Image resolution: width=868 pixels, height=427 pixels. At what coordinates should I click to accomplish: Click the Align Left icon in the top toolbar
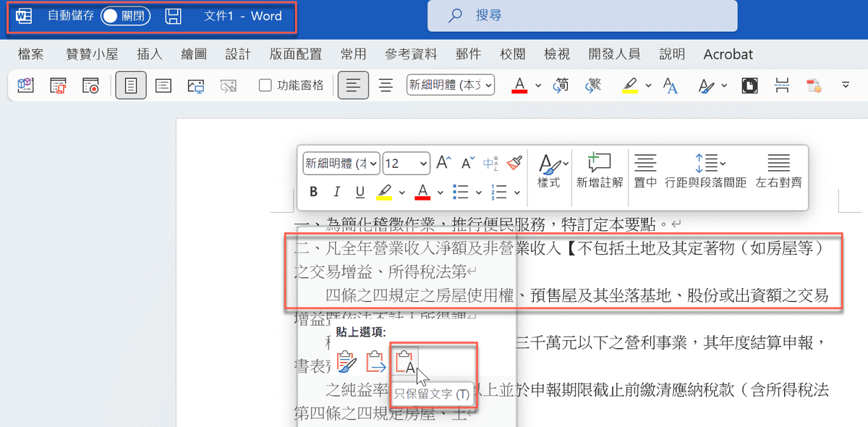click(x=353, y=85)
